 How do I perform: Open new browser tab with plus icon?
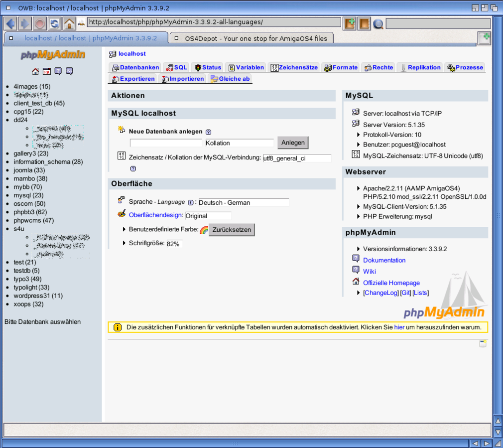tap(484, 38)
